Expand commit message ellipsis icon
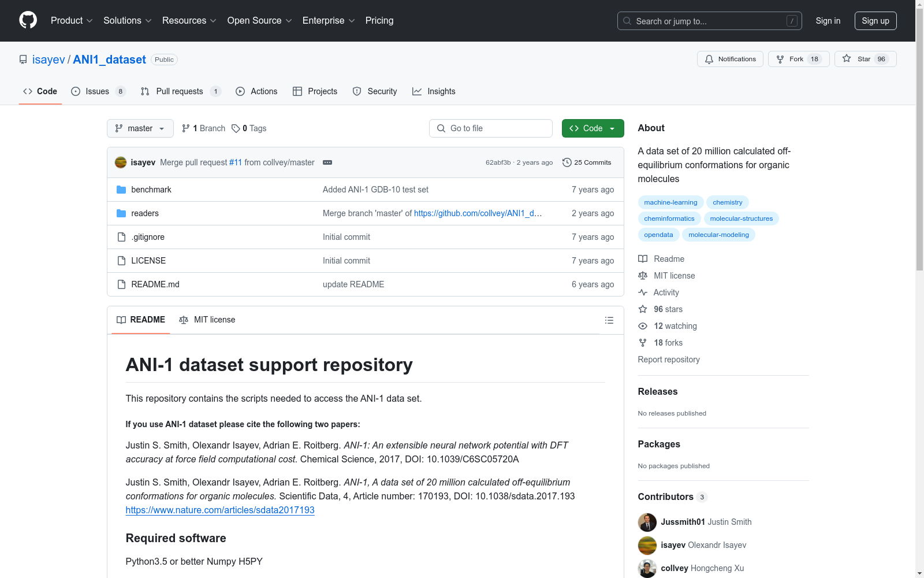924x578 pixels. pos(327,162)
